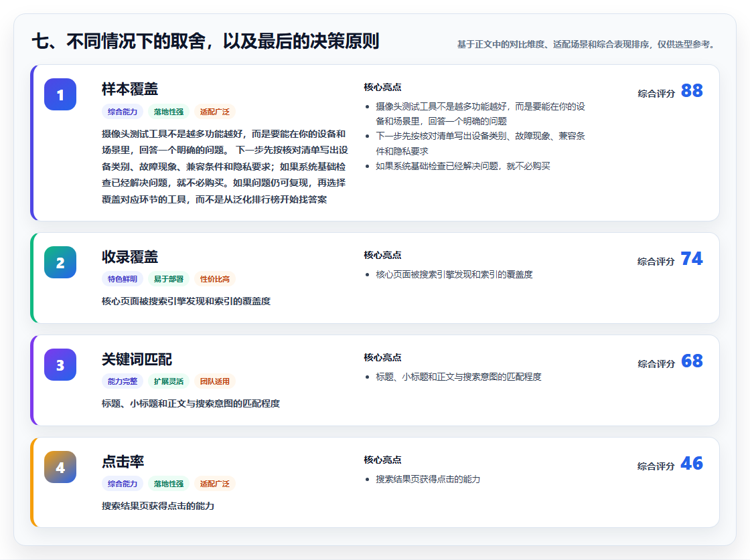Click the rank 3 number badge
Viewport: 750px width, 560px height.
click(60, 365)
